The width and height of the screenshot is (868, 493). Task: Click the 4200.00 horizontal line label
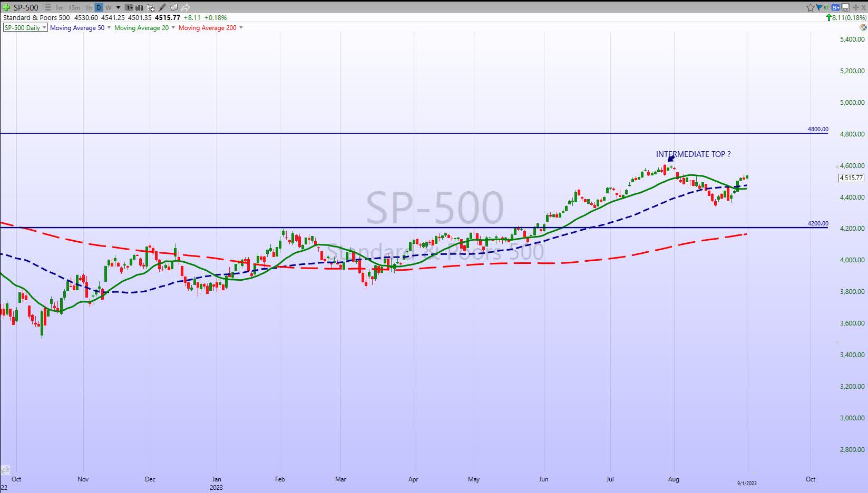click(x=818, y=223)
